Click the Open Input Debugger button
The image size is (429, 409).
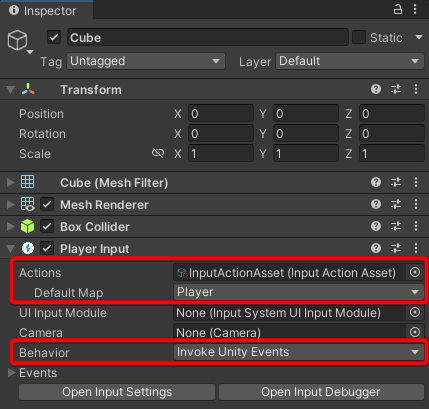[321, 392]
